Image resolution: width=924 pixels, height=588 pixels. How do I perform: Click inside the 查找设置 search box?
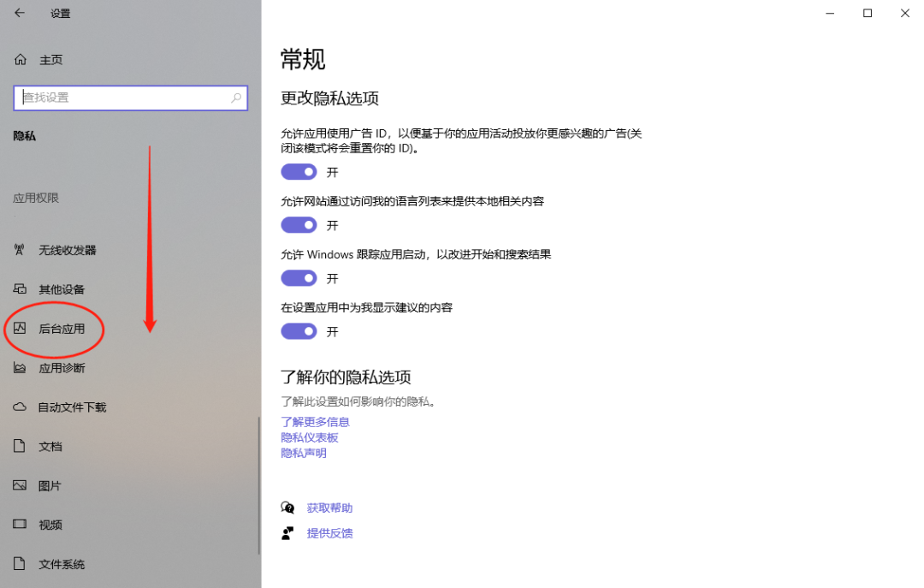coord(130,98)
